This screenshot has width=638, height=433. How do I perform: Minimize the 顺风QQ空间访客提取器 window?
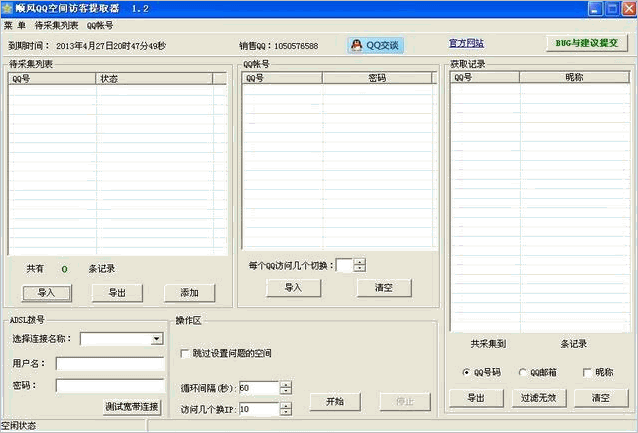click(595, 9)
